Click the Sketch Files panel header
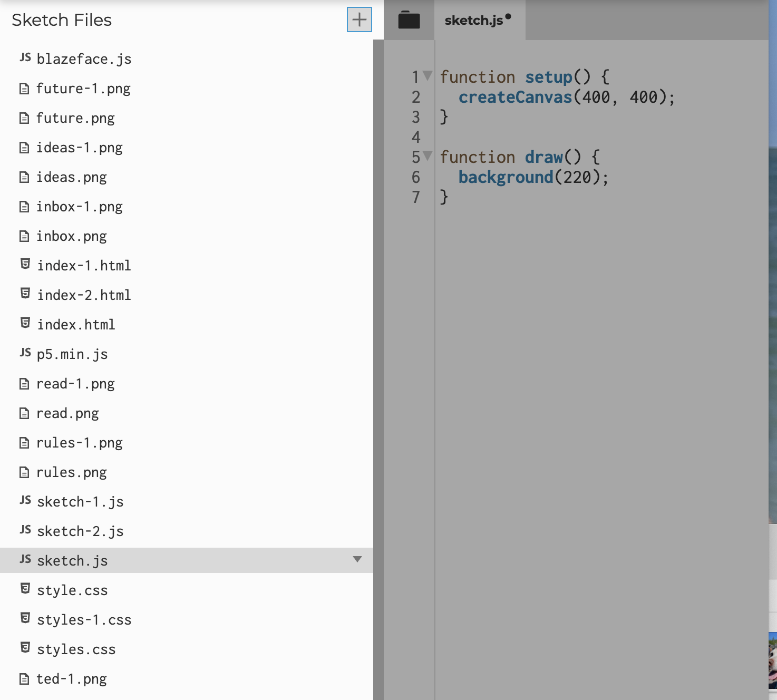Image resolution: width=777 pixels, height=700 pixels. click(62, 20)
